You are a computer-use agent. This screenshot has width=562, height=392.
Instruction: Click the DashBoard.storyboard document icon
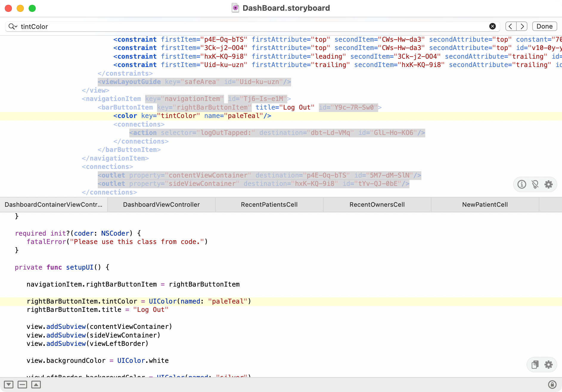(235, 8)
